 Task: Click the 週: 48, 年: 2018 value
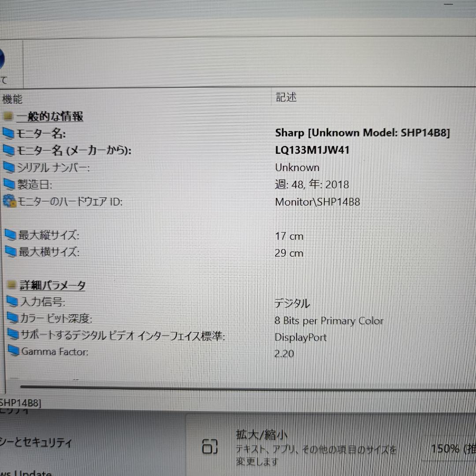point(312,184)
